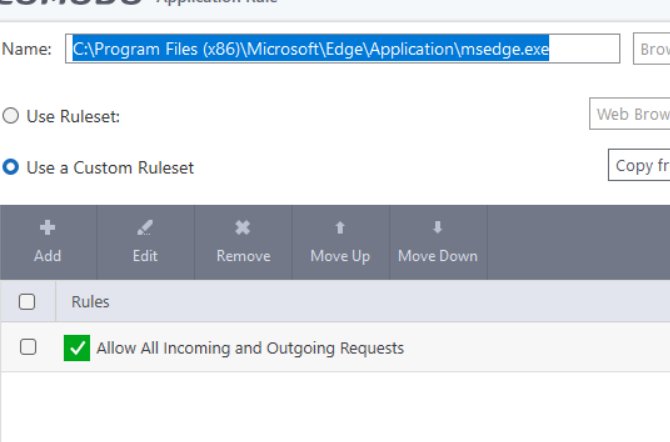Choose the Use a Custom Ruleset option
The image size is (670, 442).
[11, 167]
